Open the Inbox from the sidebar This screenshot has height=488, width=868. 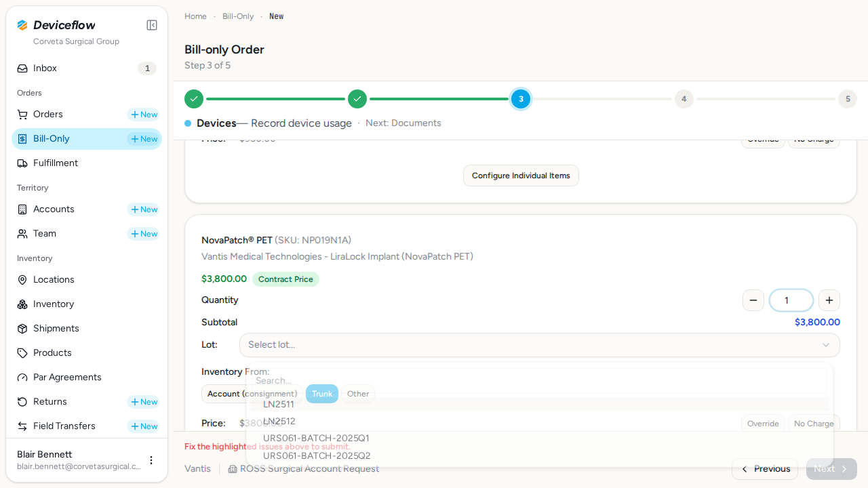(87, 68)
